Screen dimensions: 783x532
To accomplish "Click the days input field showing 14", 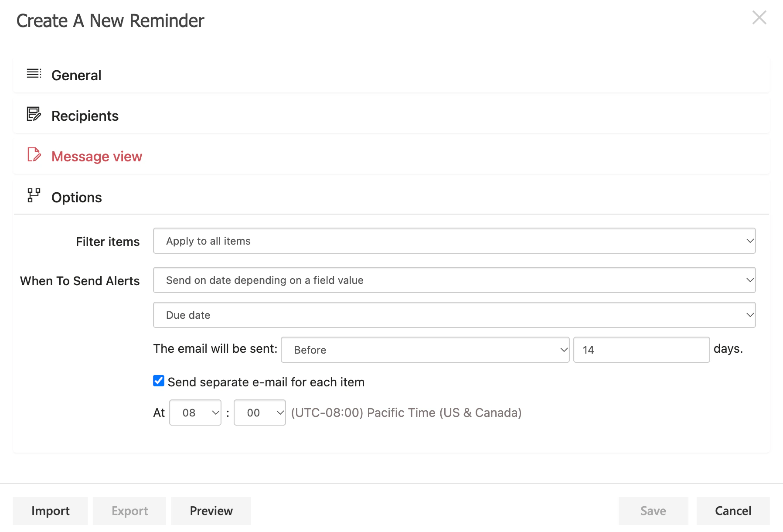I will click(641, 350).
